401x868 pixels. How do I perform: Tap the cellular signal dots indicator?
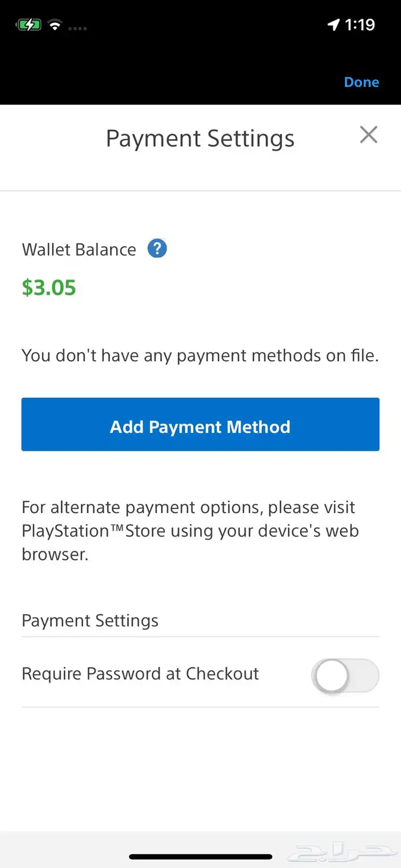78,27
